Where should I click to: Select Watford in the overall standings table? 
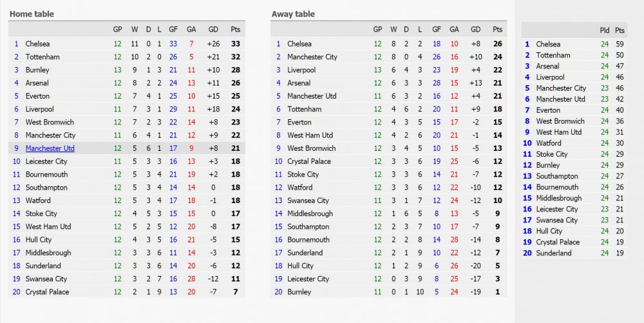coord(549,143)
